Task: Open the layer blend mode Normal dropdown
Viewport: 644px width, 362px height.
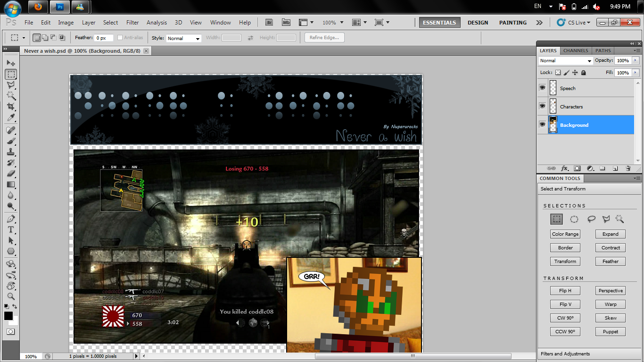Action: click(x=566, y=61)
